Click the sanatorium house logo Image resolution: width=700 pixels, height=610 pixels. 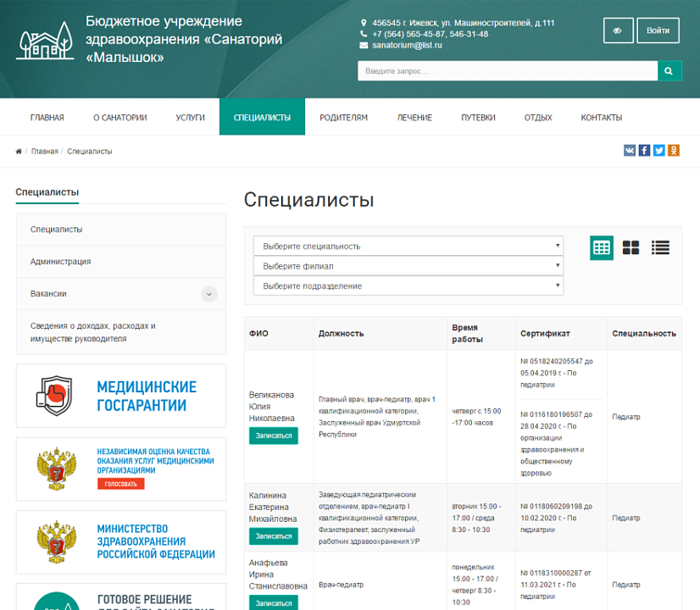pyautogui.click(x=45, y=40)
